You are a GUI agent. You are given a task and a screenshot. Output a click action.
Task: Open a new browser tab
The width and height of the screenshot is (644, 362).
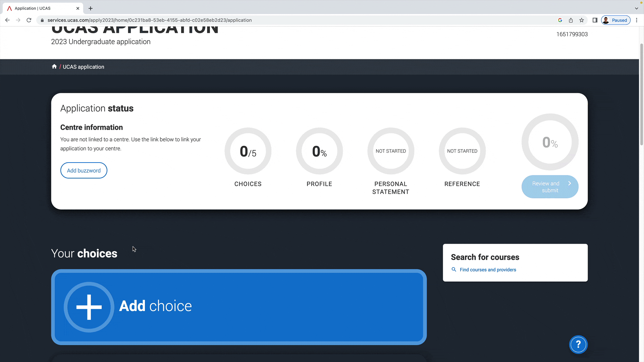point(91,8)
